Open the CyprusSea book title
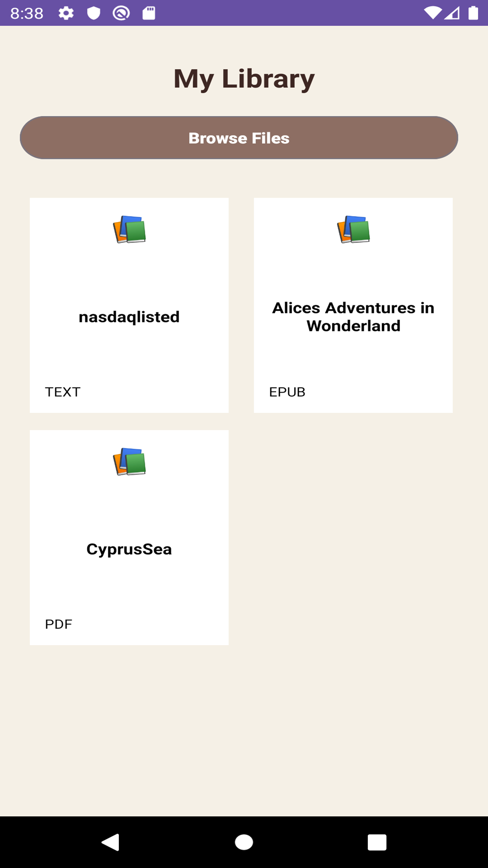488x868 pixels. [129, 549]
